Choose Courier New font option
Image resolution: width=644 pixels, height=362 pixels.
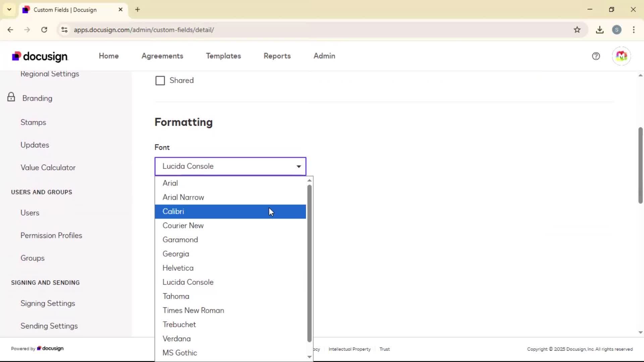click(x=230, y=226)
